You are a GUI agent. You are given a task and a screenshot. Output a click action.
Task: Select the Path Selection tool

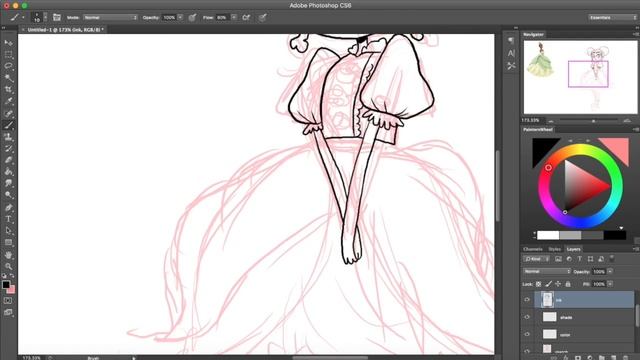pyautogui.click(x=8, y=231)
